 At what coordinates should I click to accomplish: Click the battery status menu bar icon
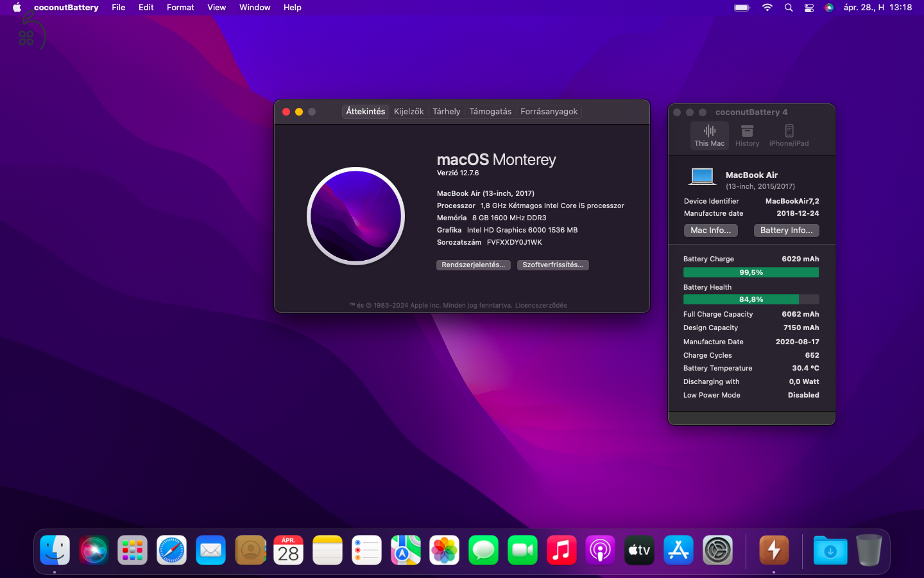[x=742, y=8]
